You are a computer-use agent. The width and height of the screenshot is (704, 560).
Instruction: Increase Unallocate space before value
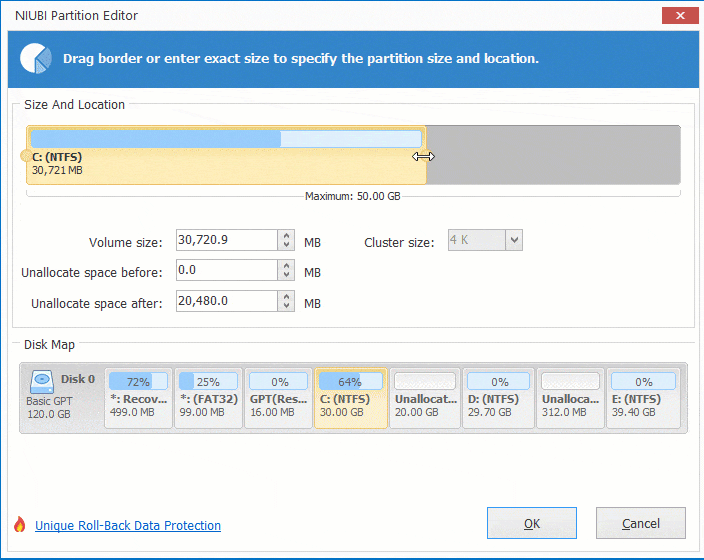coord(286,265)
